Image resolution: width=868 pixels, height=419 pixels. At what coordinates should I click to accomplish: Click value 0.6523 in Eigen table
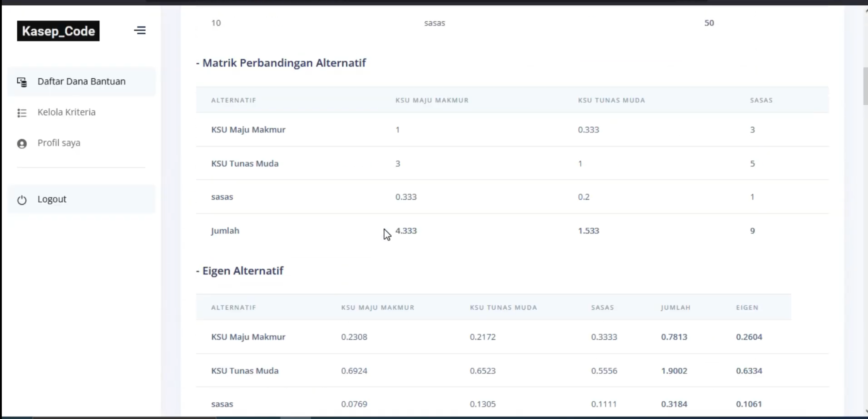[482, 370]
